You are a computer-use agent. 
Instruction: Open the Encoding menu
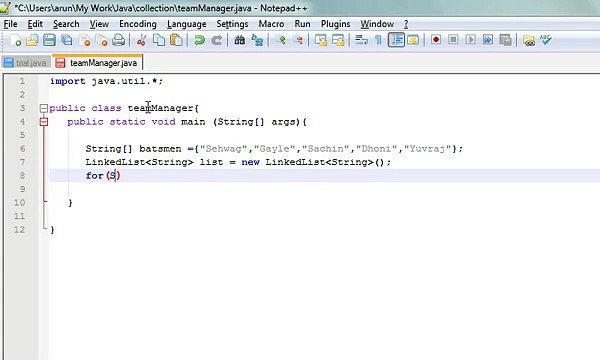click(x=138, y=24)
